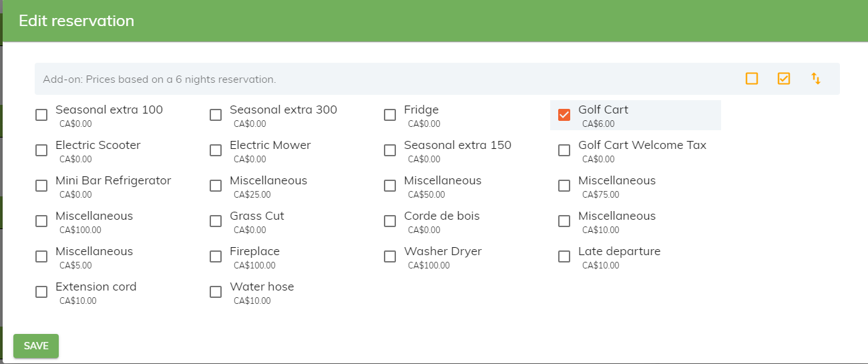
Task: Click the Seasonal extra 300 label
Action: click(x=283, y=110)
